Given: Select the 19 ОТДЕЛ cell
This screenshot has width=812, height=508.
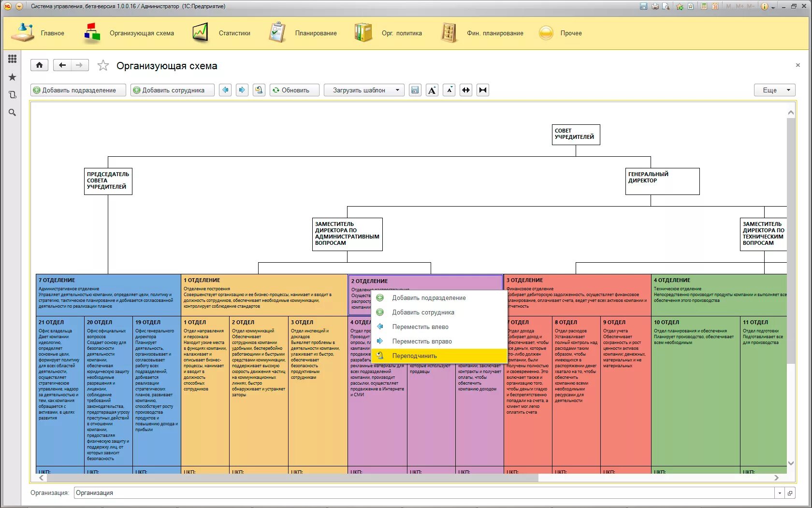Looking at the screenshot, I should [157, 392].
